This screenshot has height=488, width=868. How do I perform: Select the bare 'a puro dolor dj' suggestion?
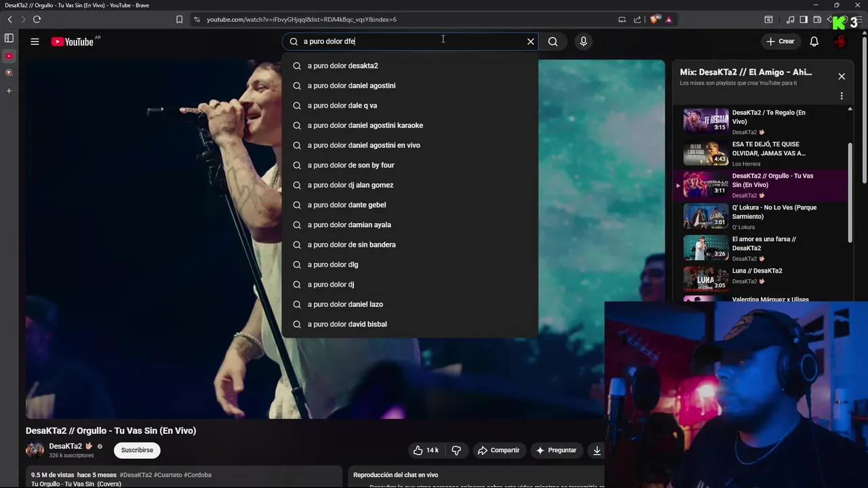[x=410, y=285]
